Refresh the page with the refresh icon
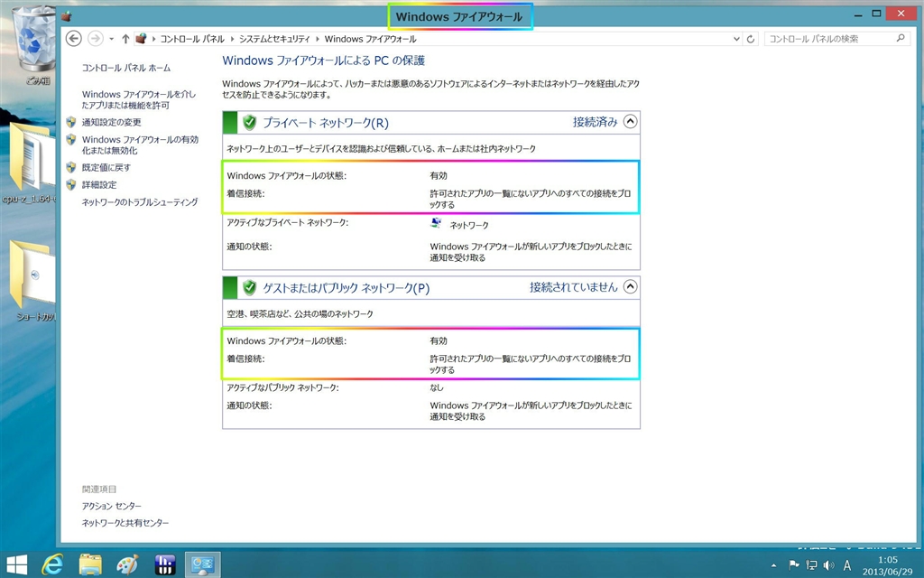The width and height of the screenshot is (924, 578). point(750,39)
